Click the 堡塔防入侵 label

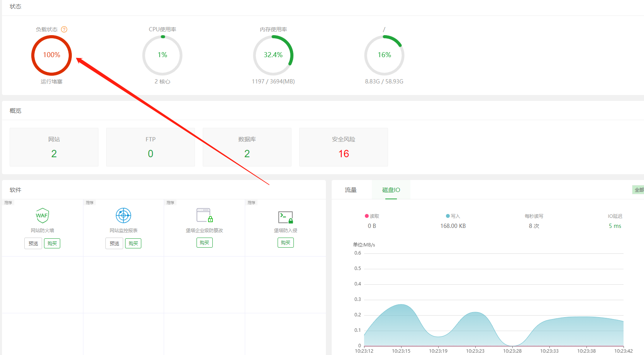(286, 230)
